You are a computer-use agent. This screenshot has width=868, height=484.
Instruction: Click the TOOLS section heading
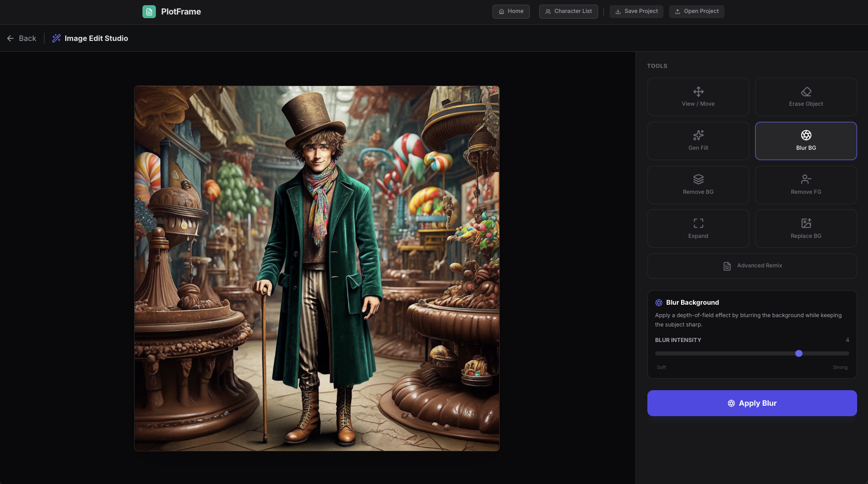point(657,66)
